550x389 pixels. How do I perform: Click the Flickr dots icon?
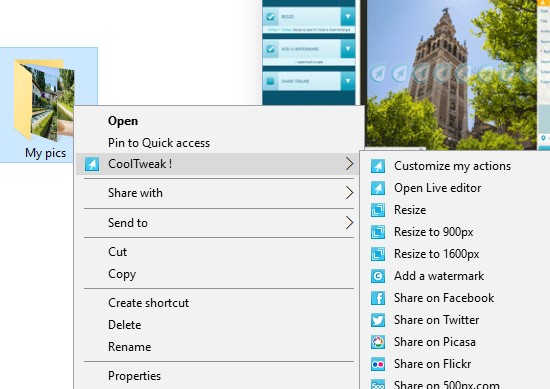378,364
